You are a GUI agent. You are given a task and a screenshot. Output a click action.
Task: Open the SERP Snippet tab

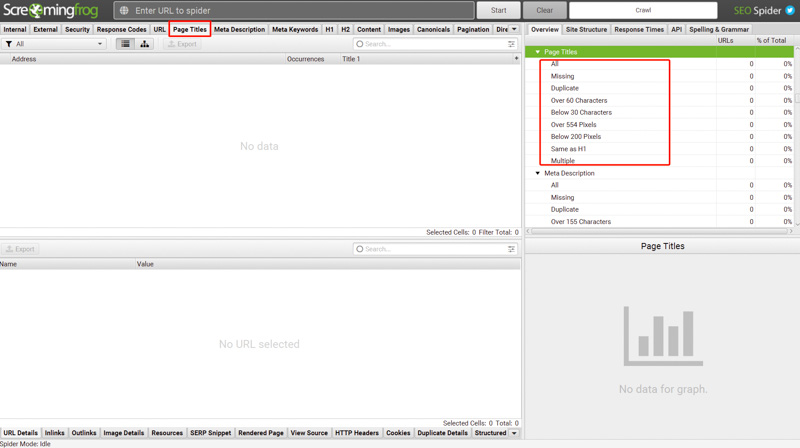pyautogui.click(x=211, y=433)
